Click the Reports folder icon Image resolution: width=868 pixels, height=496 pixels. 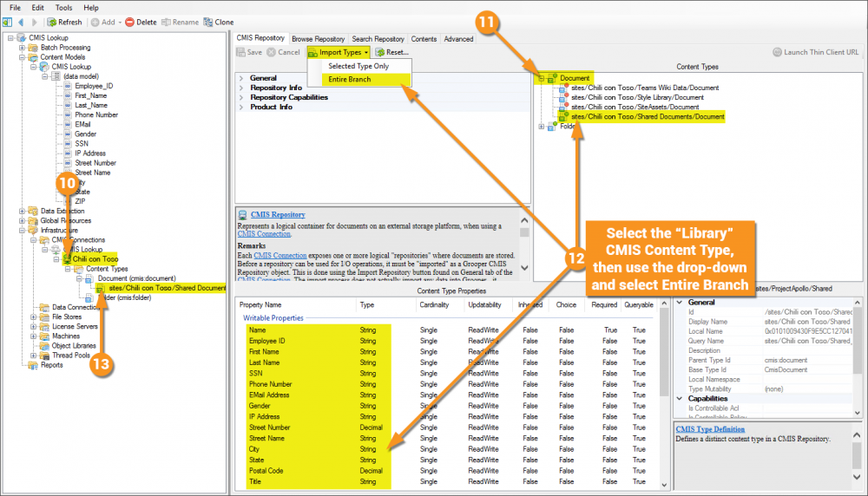(x=33, y=365)
